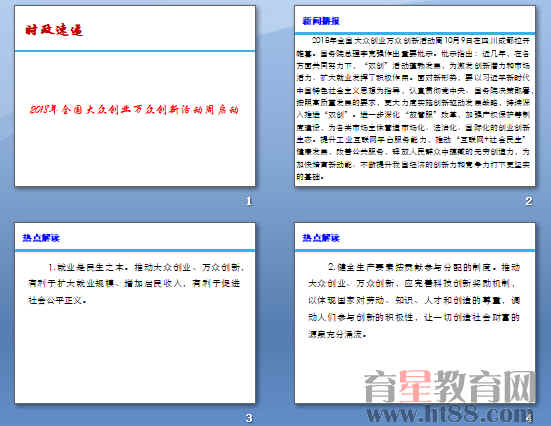Select the fourth slide about 健全生产要素分配制度
This screenshot has height=426, width=551.
(x=415, y=313)
